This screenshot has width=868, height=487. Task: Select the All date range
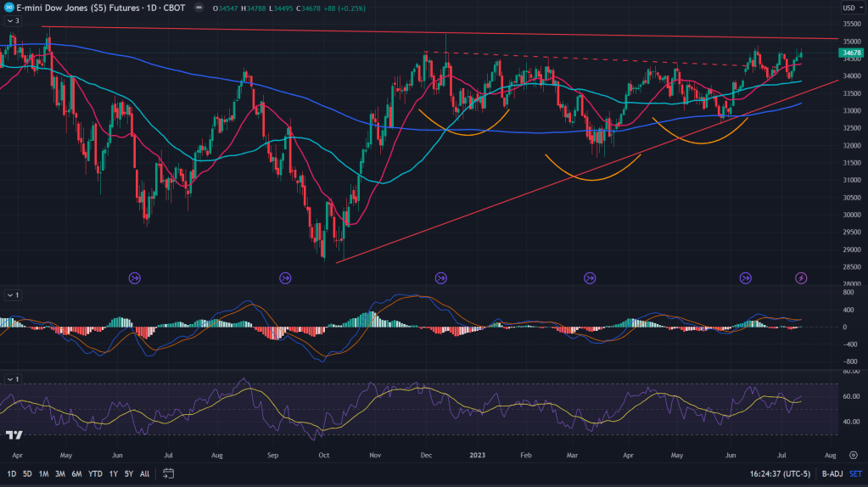tap(144, 473)
